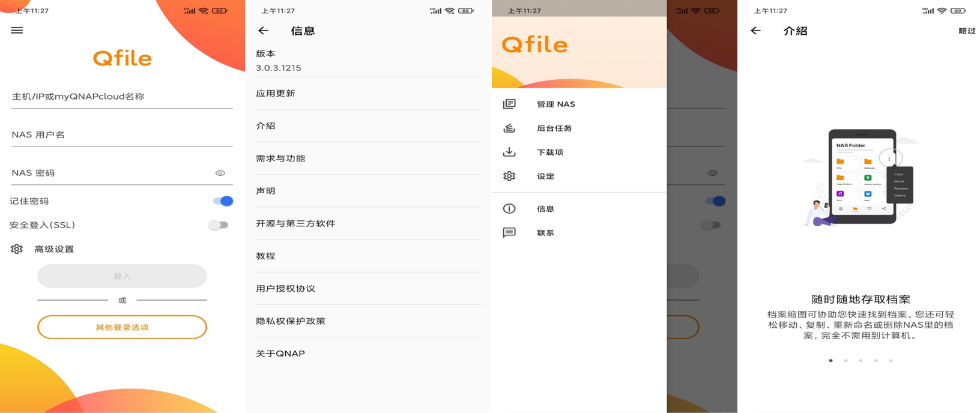Disable the 记住密码 switch on the login screen
The height and width of the screenshot is (413, 980).
click(x=223, y=201)
